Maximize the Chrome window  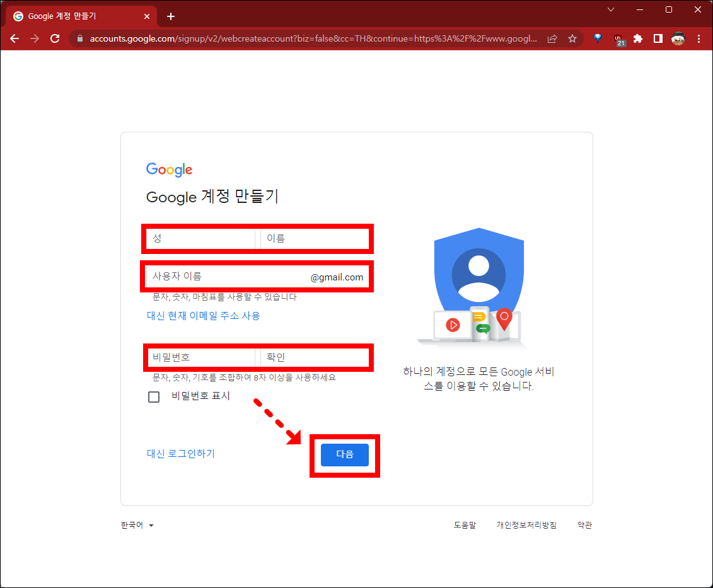tap(669, 9)
